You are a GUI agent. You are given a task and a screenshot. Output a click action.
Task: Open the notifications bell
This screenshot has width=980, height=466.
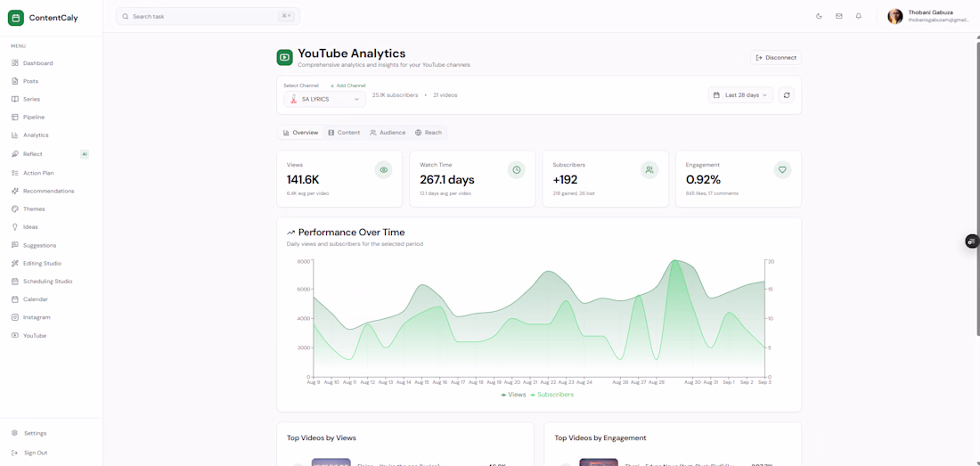point(859,16)
